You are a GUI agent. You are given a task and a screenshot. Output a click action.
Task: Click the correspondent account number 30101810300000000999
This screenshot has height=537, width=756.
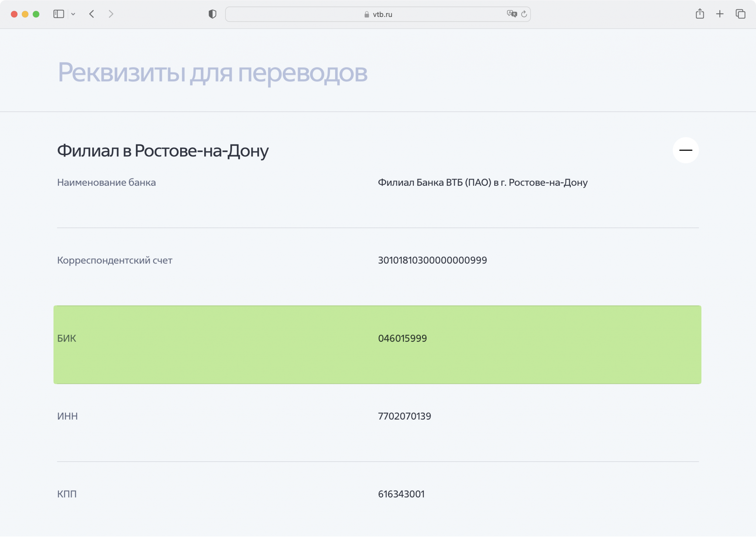tap(432, 260)
